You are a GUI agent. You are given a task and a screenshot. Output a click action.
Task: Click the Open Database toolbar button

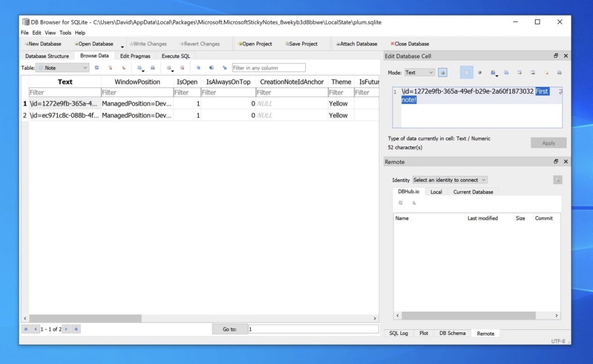coord(94,44)
